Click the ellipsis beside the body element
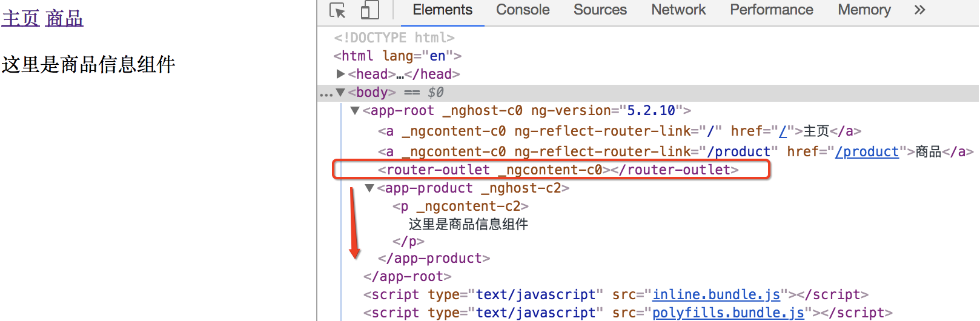 (x=326, y=93)
